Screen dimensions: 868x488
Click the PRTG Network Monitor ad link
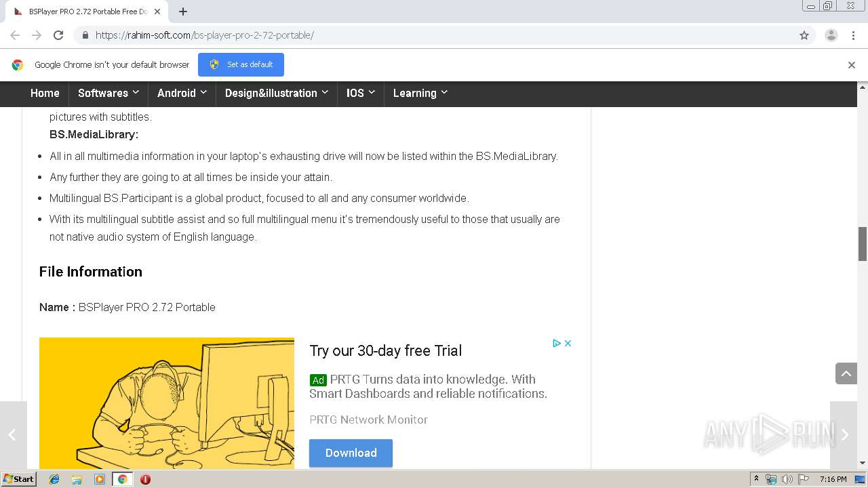pyautogui.click(x=368, y=420)
